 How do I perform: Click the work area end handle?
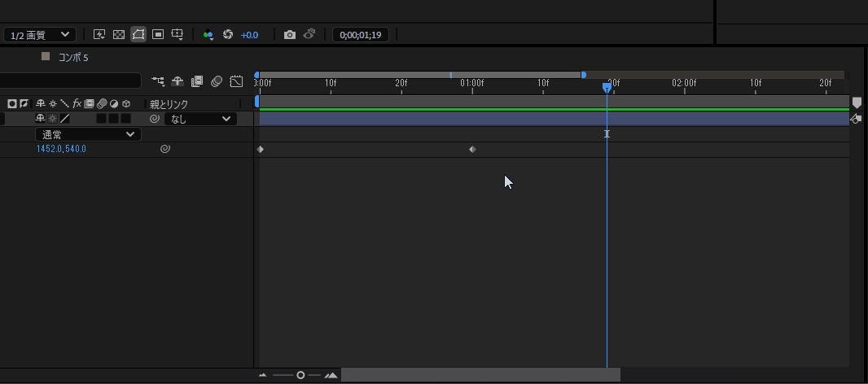pos(584,75)
